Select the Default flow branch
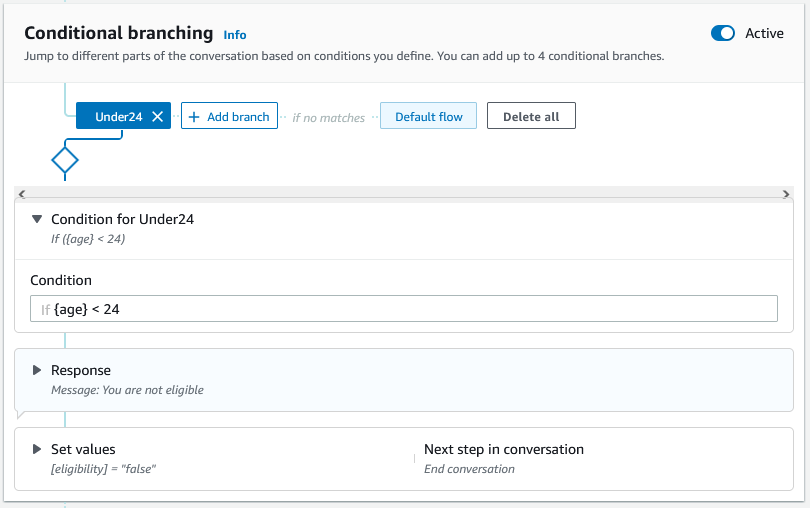 (428, 117)
